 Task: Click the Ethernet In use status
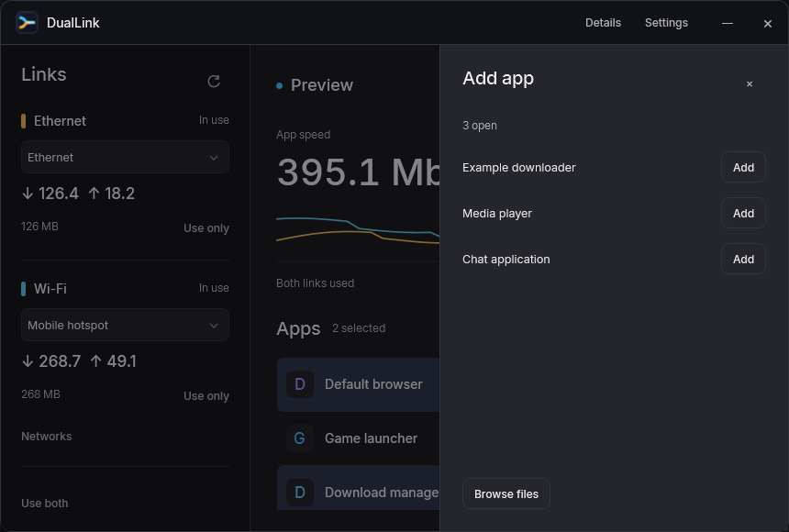[214, 120]
